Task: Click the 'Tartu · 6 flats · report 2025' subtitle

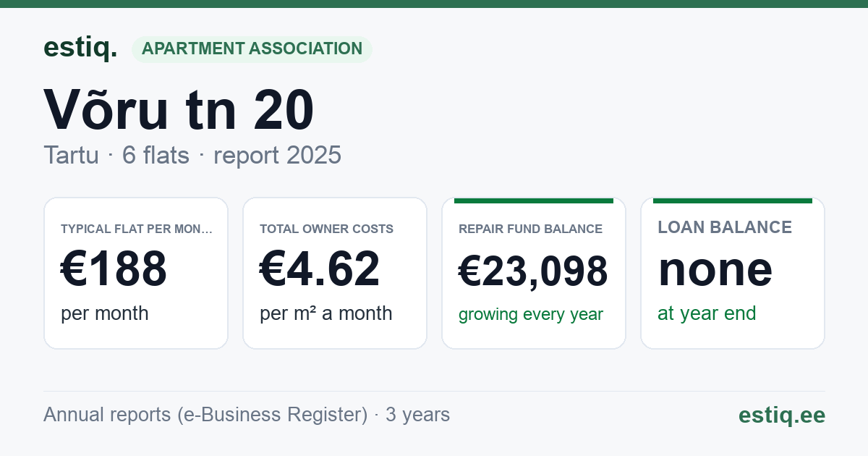Action: click(x=192, y=156)
